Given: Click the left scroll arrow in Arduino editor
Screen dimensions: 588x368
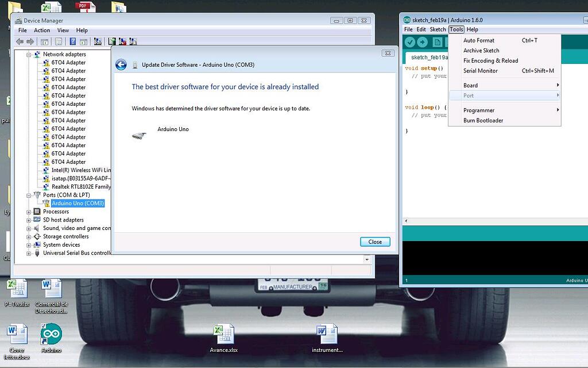Looking at the screenshot, I should point(406,221).
